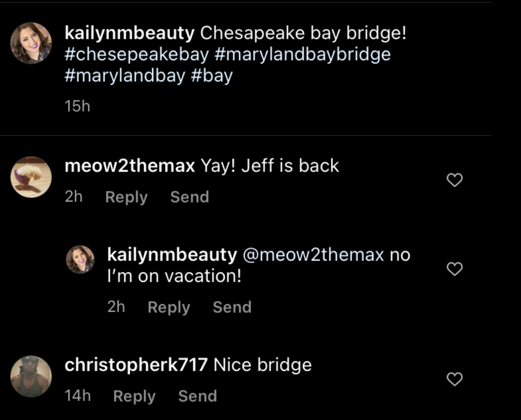
Task: Open @meow2themax mention in reply
Action: click(313, 255)
